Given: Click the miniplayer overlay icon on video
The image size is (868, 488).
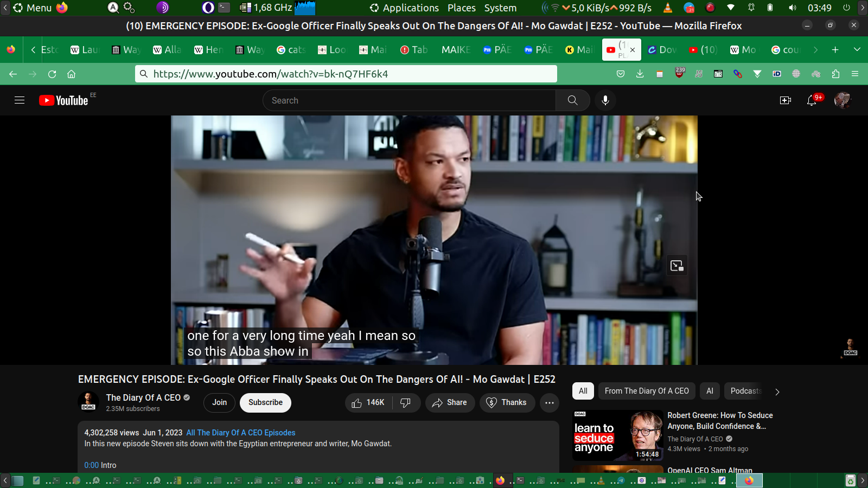Looking at the screenshot, I should (x=676, y=266).
